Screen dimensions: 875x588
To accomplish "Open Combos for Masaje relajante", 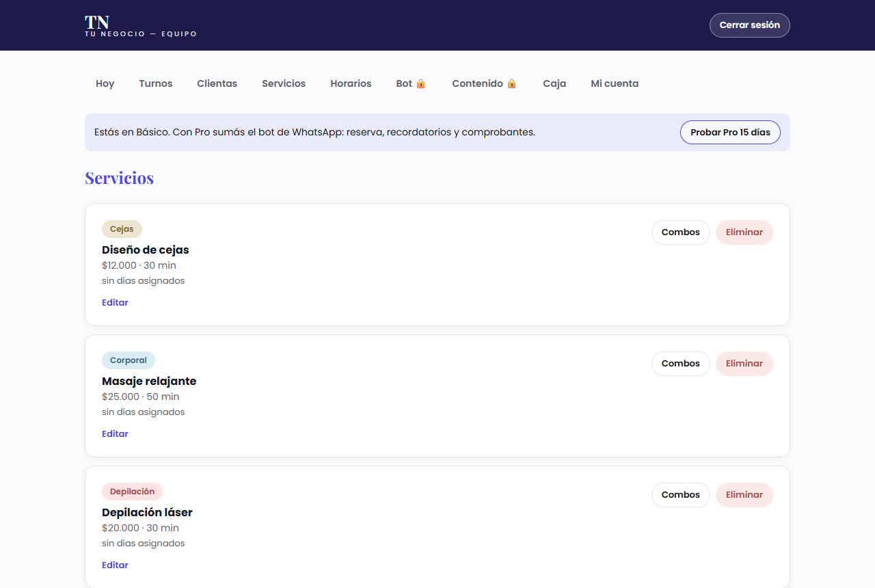I will click(x=681, y=364).
